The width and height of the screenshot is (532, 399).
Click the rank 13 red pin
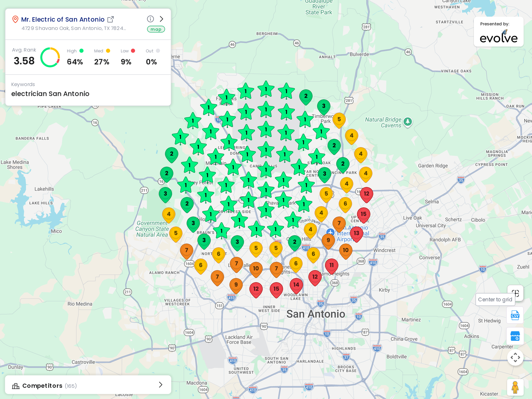pos(356,234)
